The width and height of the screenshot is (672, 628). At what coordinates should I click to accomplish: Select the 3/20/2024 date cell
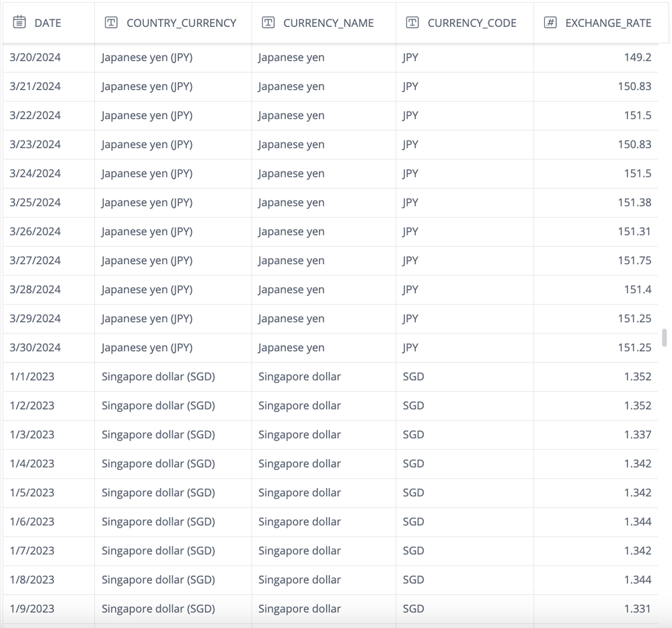coord(35,58)
